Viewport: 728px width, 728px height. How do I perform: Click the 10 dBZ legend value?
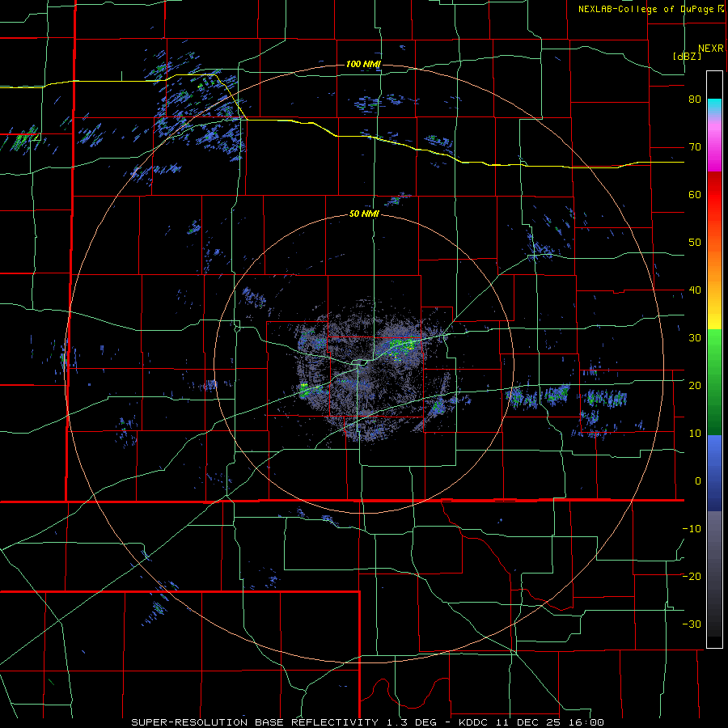(x=695, y=434)
